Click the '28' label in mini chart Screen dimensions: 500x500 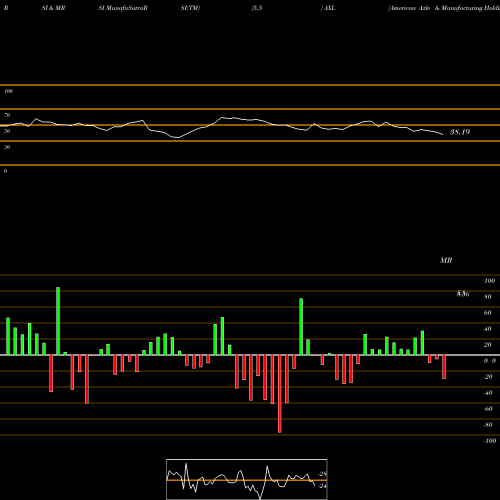[x=323, y=474]
